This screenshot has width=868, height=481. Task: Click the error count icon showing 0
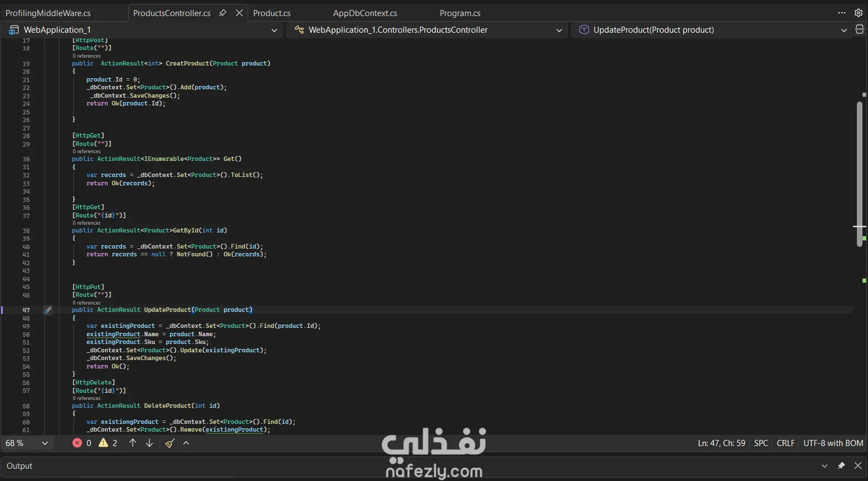(77, 443)
